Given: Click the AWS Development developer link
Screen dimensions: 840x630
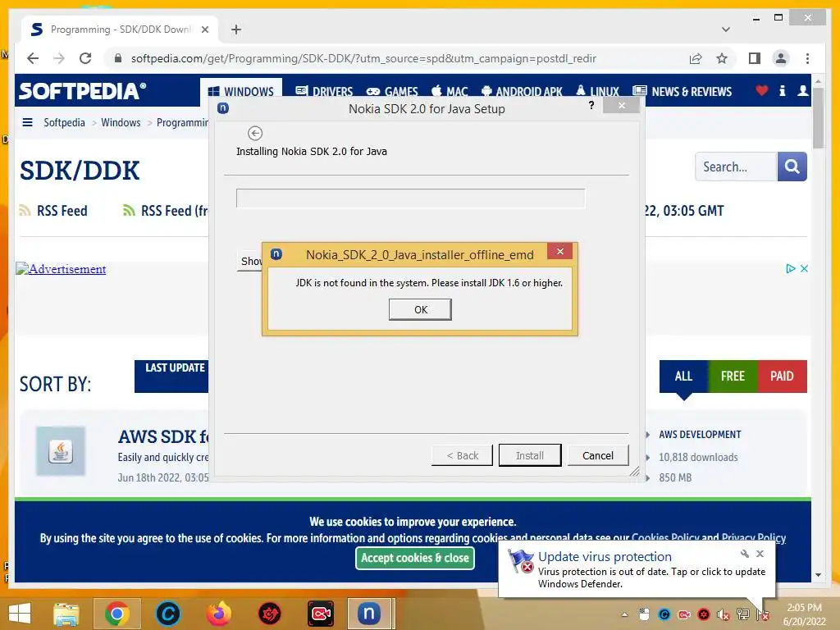Looking at the screenshot, I should coord(700,435).
